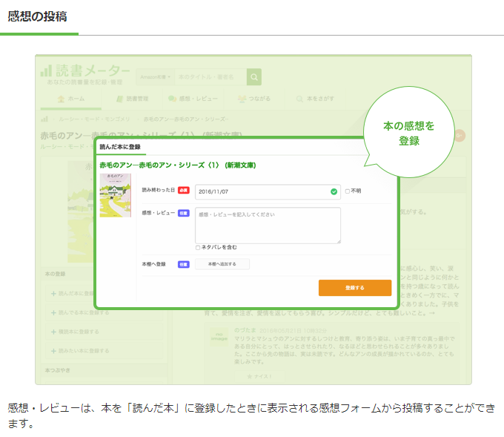Click the 感想の投稿 heading
Screen dimensions: 504x437
(x=37, y=16)
